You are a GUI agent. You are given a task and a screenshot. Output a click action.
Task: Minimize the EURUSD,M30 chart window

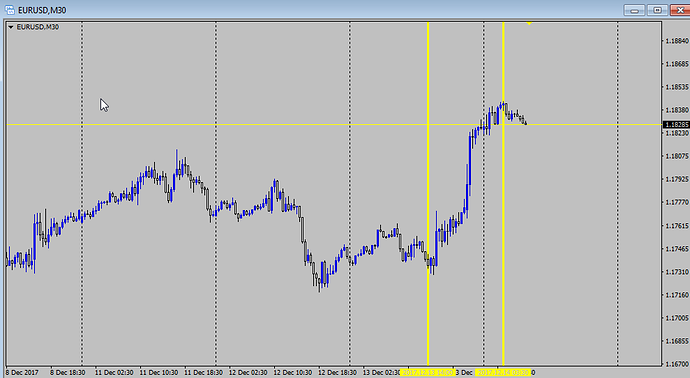pos(634,10)
